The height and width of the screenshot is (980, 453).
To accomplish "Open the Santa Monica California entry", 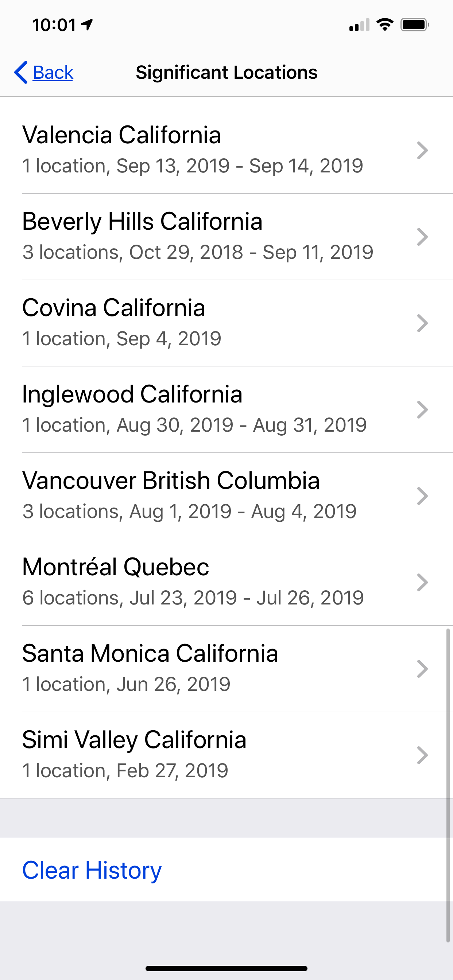I will click(x=190, y=668).
